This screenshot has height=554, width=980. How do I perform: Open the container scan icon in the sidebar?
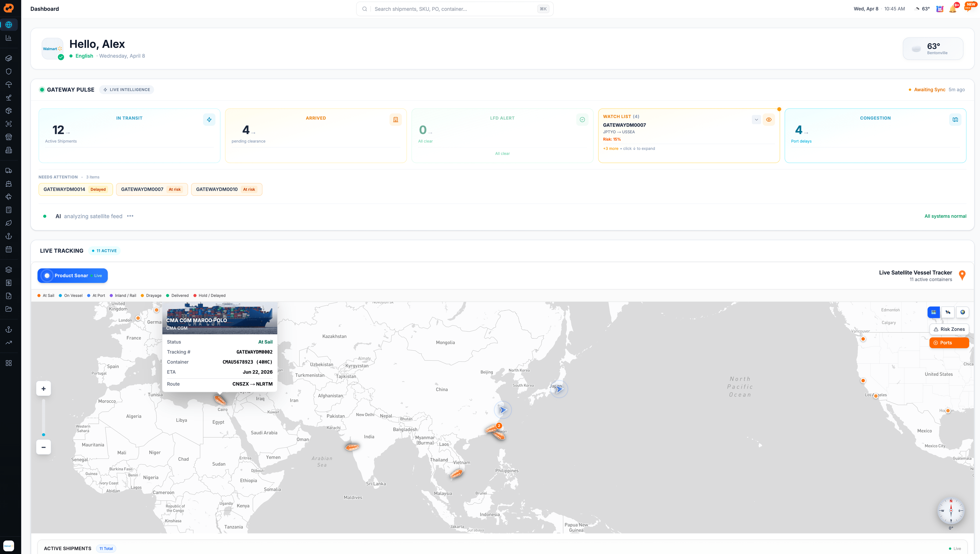9,124
